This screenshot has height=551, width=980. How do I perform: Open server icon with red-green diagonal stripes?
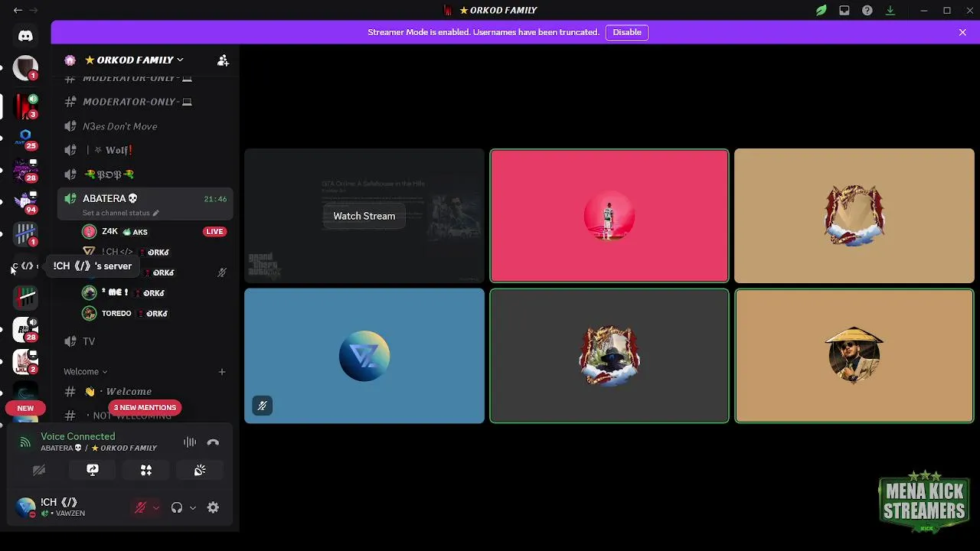[25, 298]
